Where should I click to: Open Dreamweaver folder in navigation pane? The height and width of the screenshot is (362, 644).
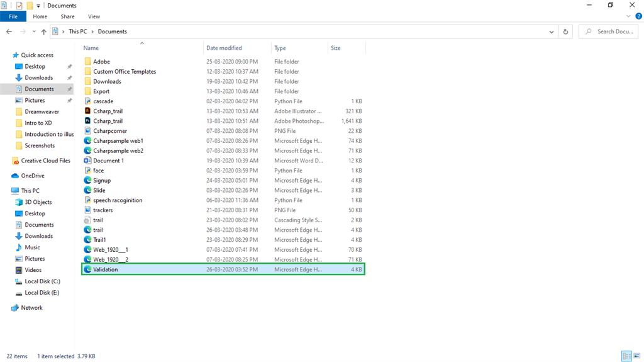[42, 111]
